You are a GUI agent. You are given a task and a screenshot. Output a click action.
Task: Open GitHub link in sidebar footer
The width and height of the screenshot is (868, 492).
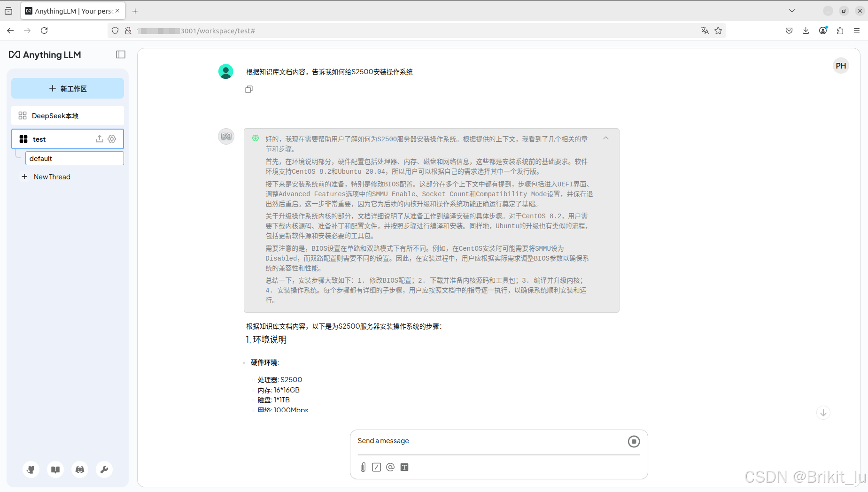[31, 469]
